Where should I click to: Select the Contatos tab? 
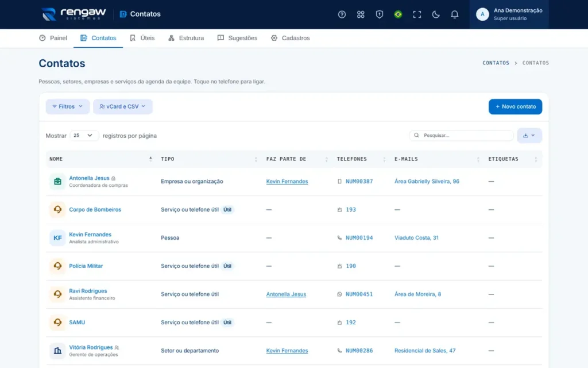98,38
